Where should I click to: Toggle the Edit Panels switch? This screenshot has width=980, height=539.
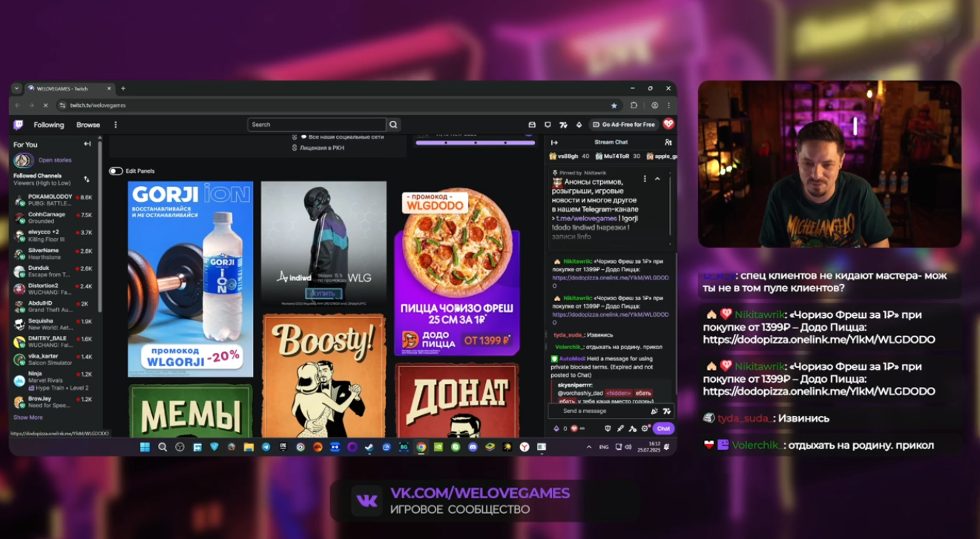116,171
